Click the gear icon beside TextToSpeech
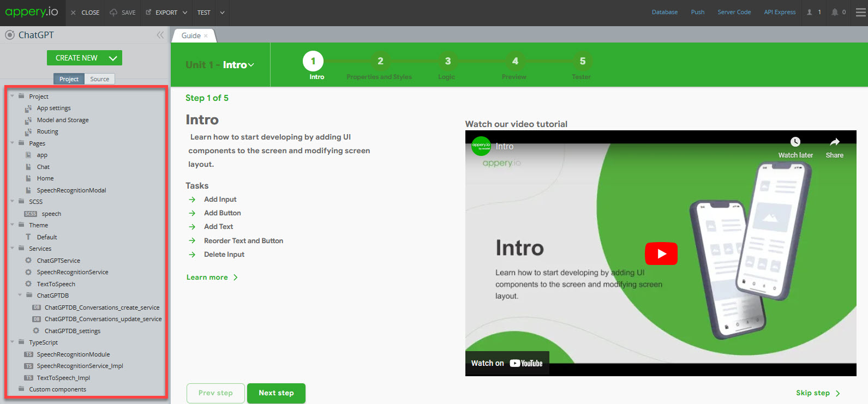 click(x=28, y=284)
